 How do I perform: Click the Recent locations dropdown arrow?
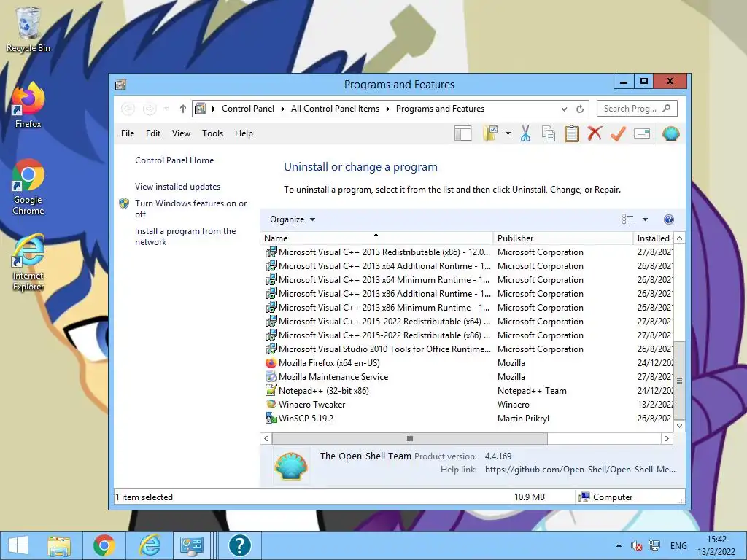pyautogui.click(x=166, y=109)
